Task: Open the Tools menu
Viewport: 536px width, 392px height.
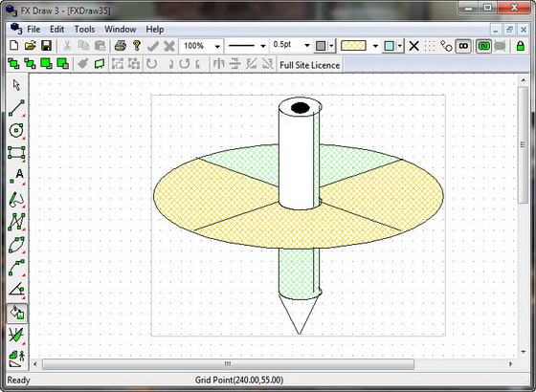Action: 84,30
